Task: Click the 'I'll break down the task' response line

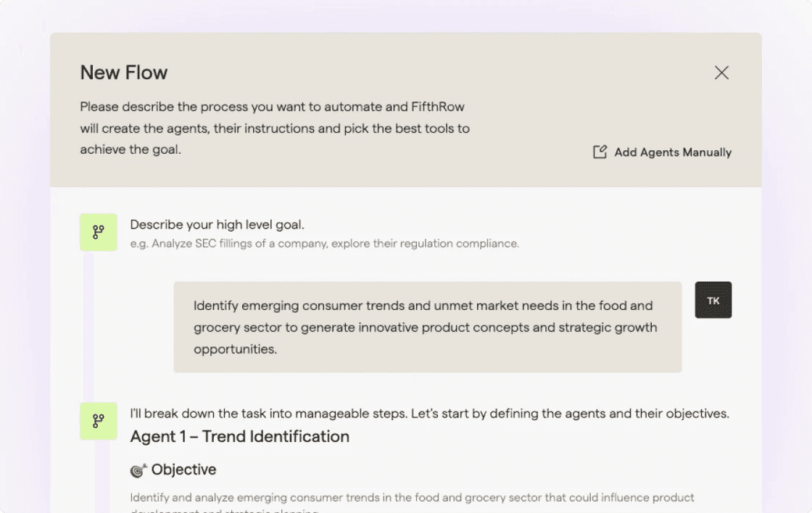Action: [429, 414]
